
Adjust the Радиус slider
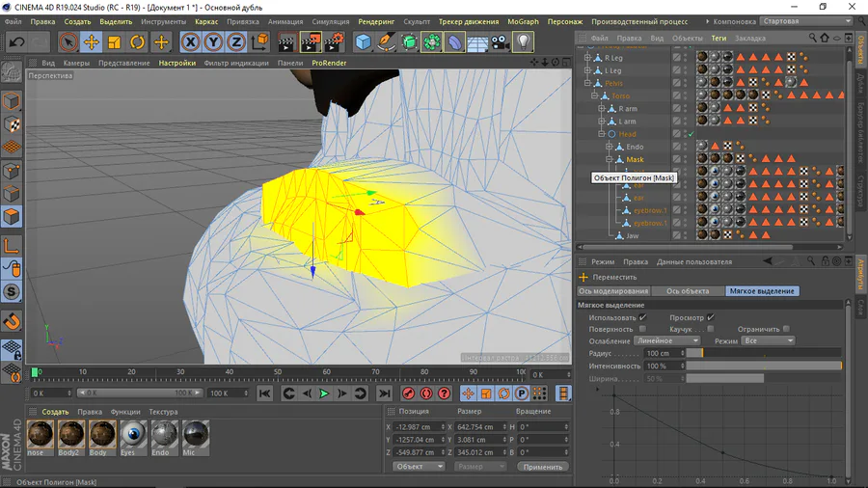[x=764, y=353]
